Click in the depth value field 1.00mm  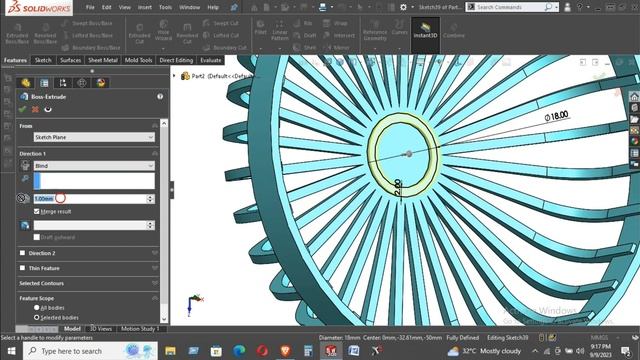[x=90, y=199]
